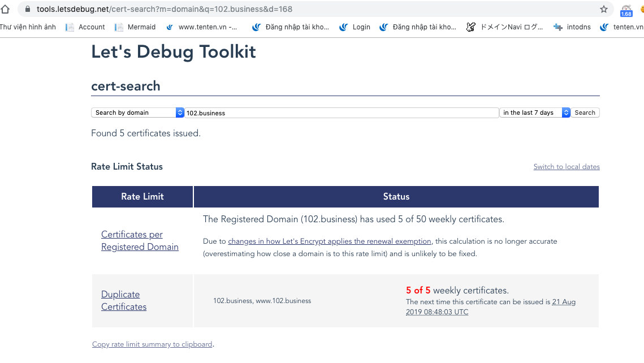This screenshot has width=644, height=363.
Task: Open the renewal exemption changes link
Action: 330,241
